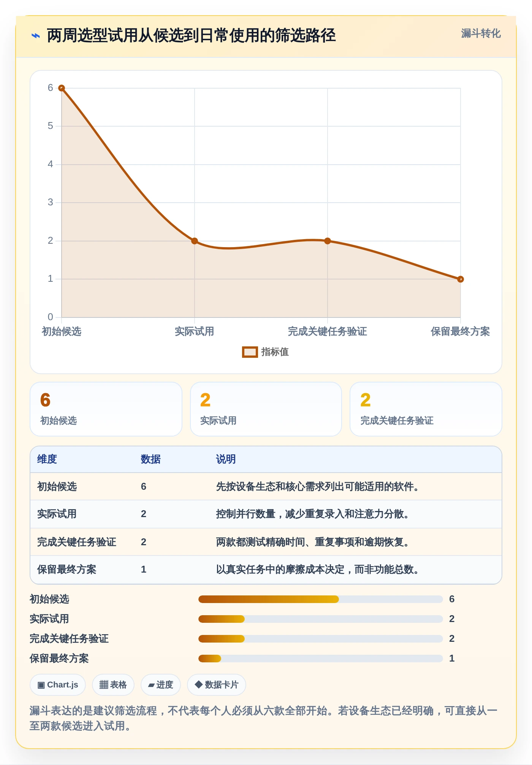Click the 进度 tag chip

click(x=161, y=685)
